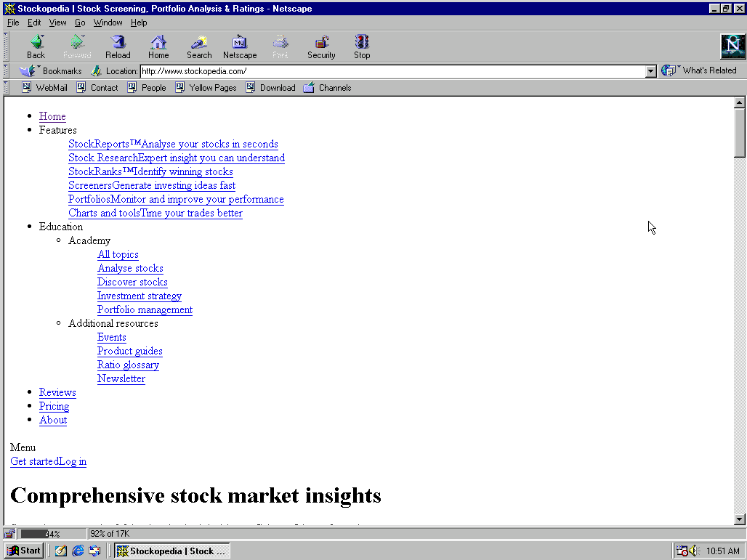Click the Contact toolbar shortcut
Image resolution: width=747 pixels, height=560 pixels.
97,88
